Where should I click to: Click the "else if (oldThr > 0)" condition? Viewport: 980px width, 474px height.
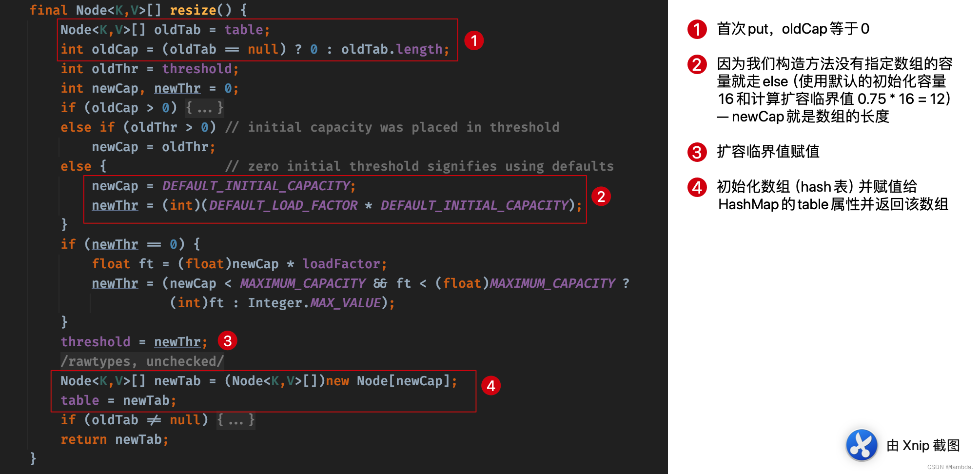(x=138, y=127)
